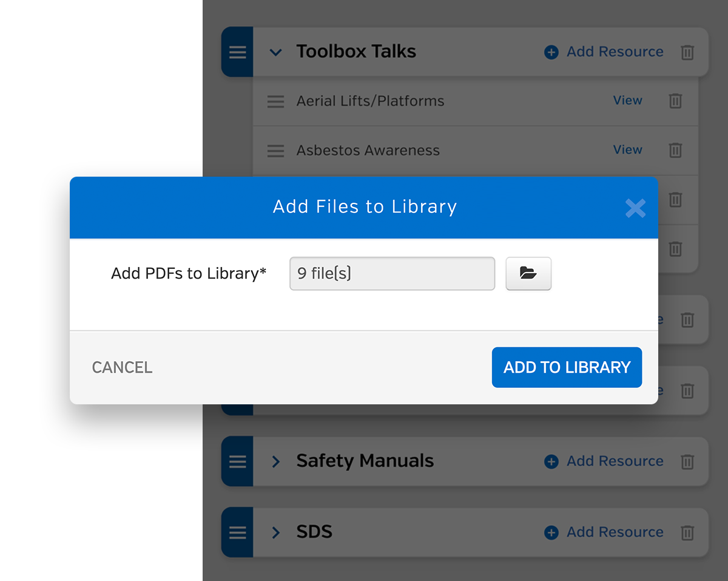The height and width of the screenshot is (581, 728).
Task: Delete the Asbestos Awareness resource
Action: click(675, 150)
